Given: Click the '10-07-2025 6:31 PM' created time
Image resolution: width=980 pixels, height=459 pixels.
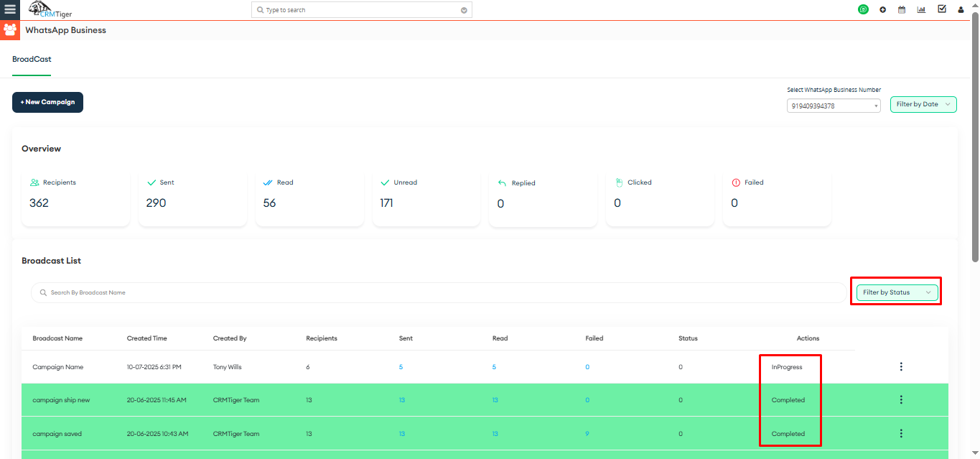Looking at the screenshot, I should pyautogui.click(x=154, y=367).
